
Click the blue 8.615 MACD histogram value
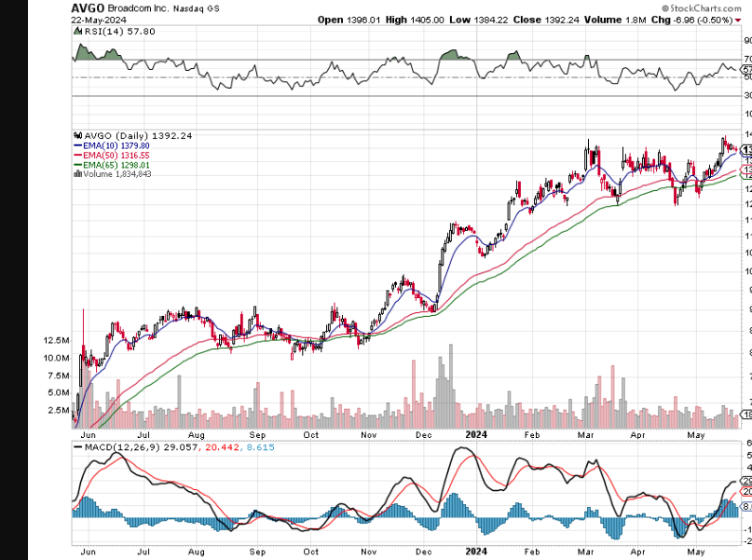pyautogui.click(x=260, y=447)
